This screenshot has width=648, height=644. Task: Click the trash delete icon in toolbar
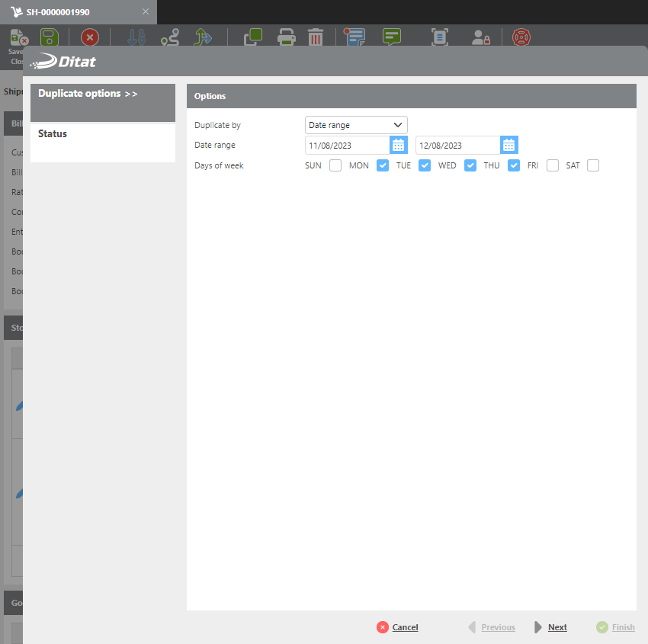316,37
